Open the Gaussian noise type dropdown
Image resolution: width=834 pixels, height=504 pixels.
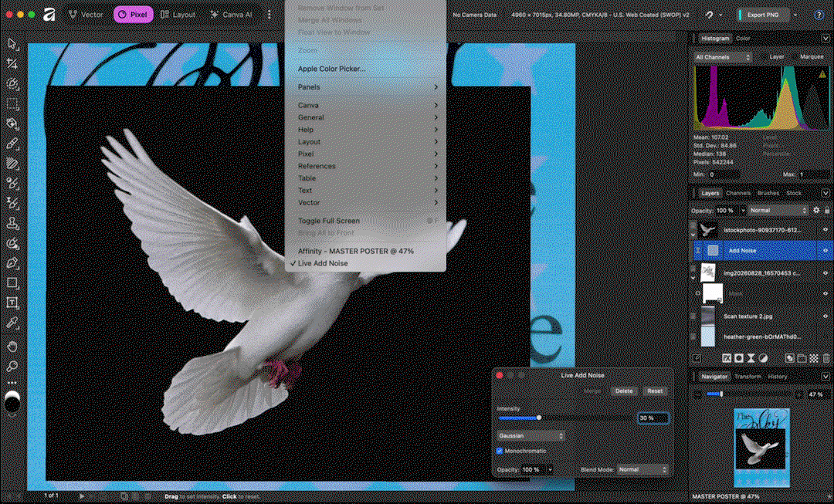531,436
